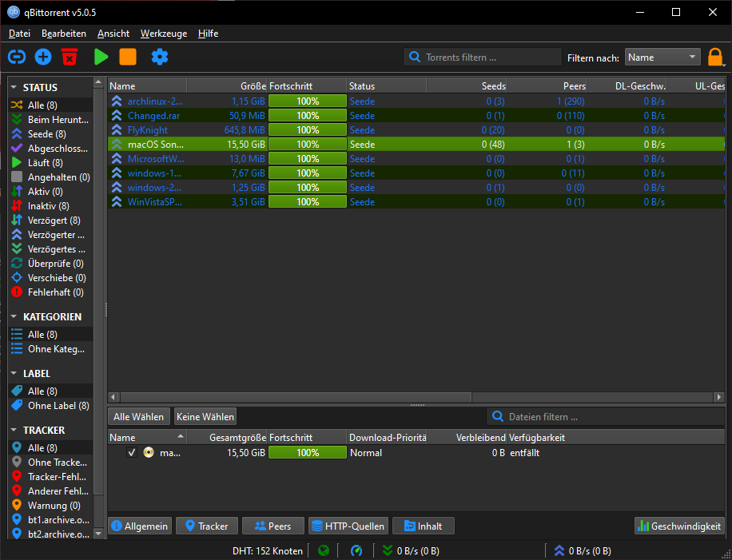This screenshot has height=560, width=732.
Task: Click the Alle Wählen button
Action: [x=139, y=416]
